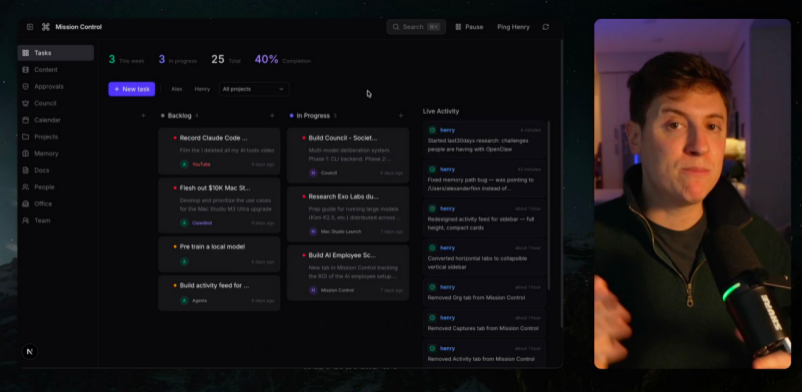Select the Tasks tab in sidebar
The height and width of the screenshot is (392, 802).
click(x=55, y=53)
